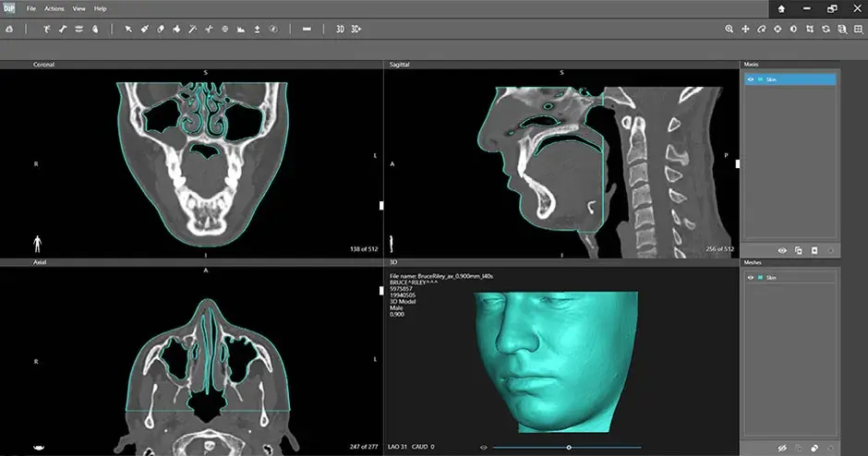Open the File menu

(31, 8)
